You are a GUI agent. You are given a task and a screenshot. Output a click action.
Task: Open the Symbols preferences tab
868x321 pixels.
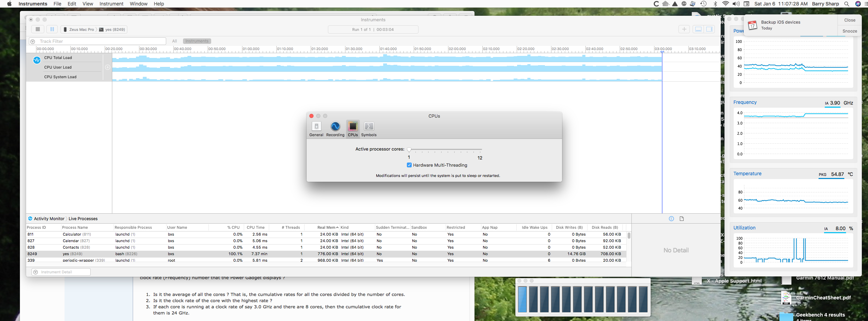click(x=369, y=129)
